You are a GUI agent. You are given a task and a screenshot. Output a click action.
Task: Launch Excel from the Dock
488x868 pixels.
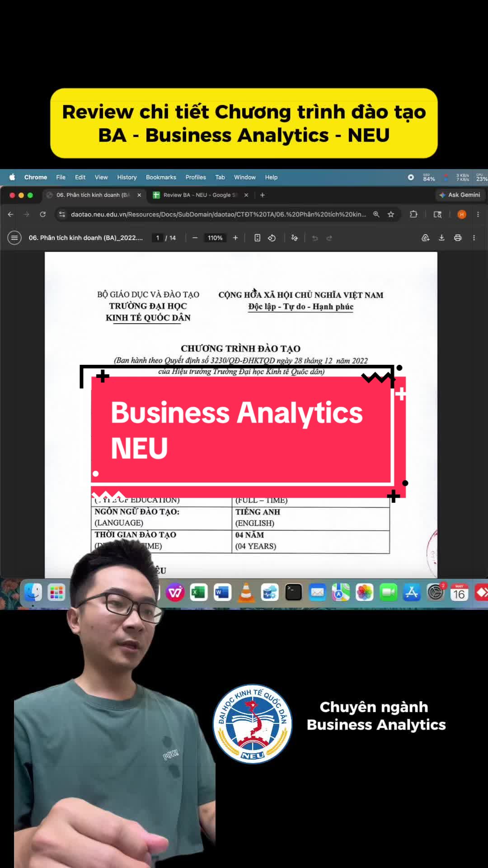198,592
